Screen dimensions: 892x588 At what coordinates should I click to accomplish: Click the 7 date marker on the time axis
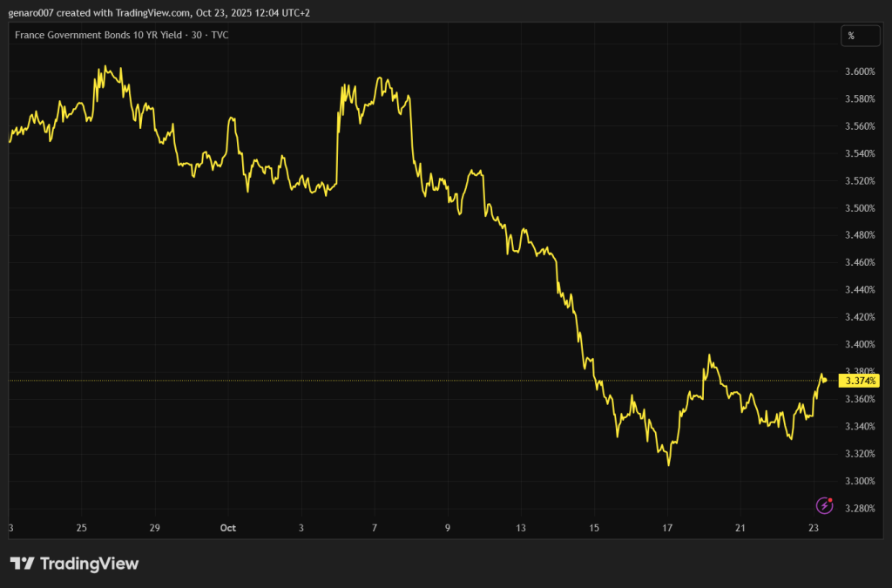coord(375,528)
